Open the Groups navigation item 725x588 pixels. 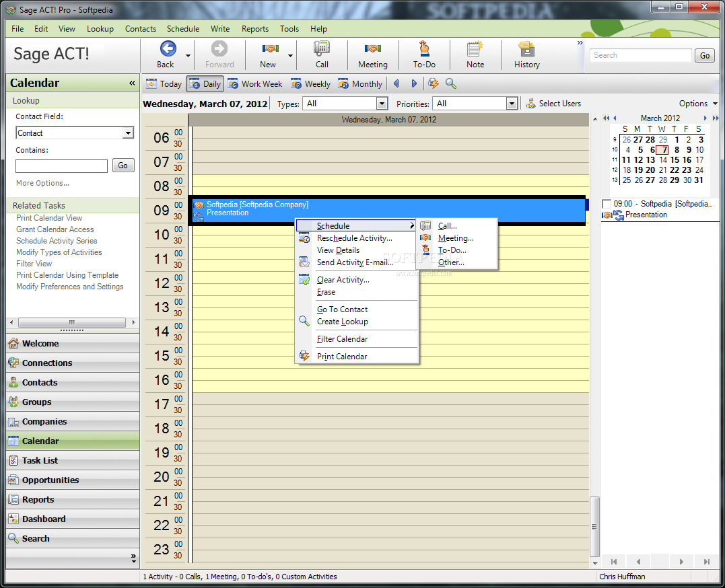coord(73,402)
